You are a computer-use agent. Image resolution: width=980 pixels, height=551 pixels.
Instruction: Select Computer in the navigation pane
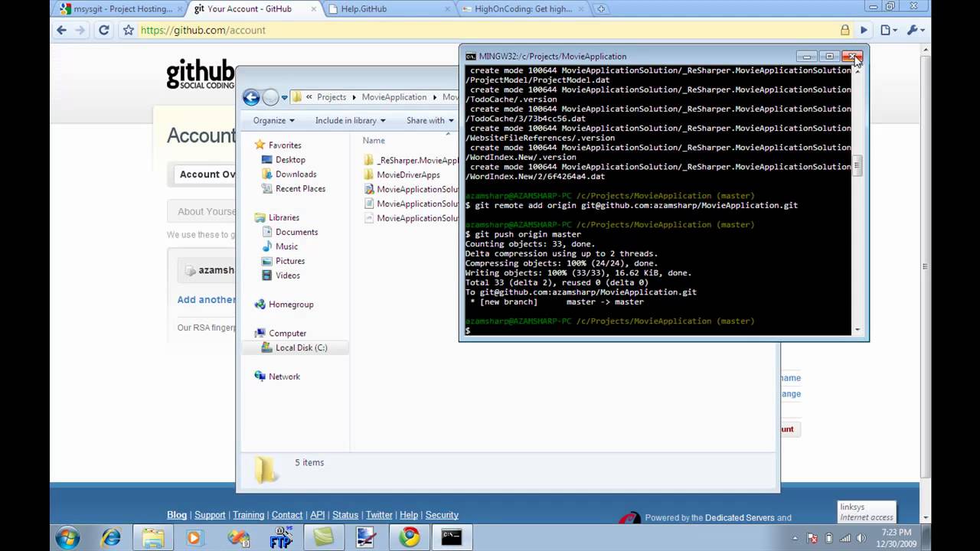click(x=287, y=334)
